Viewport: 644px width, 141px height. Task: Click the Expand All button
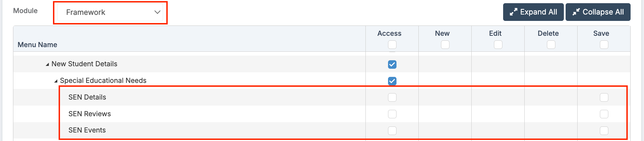[x=533, y=12]
